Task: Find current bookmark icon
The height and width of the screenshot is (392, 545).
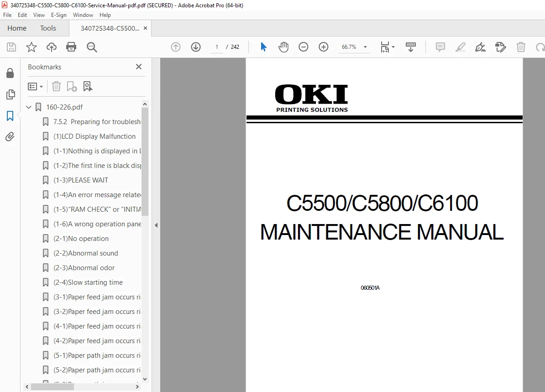Action: tap(88, 86)
